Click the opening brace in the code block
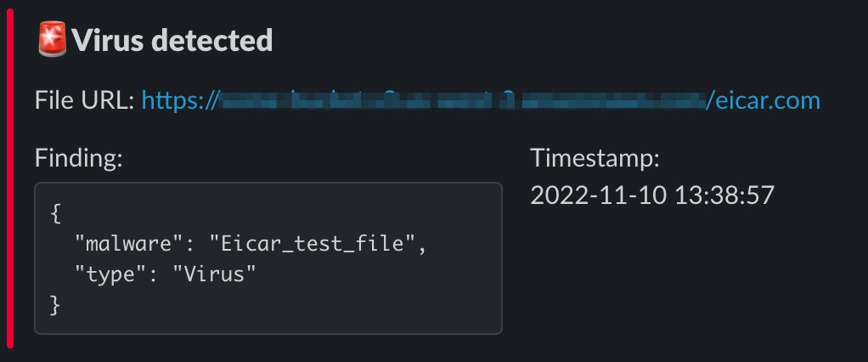 55,213
